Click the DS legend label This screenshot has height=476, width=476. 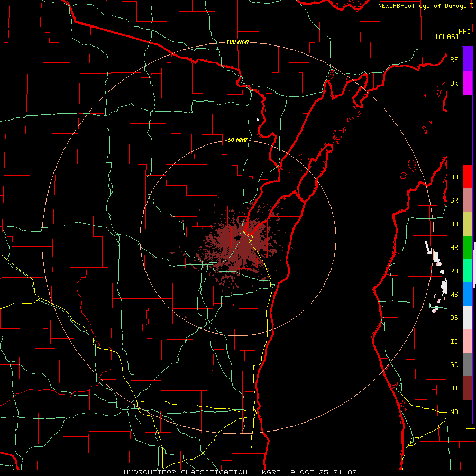coord(454,317)
